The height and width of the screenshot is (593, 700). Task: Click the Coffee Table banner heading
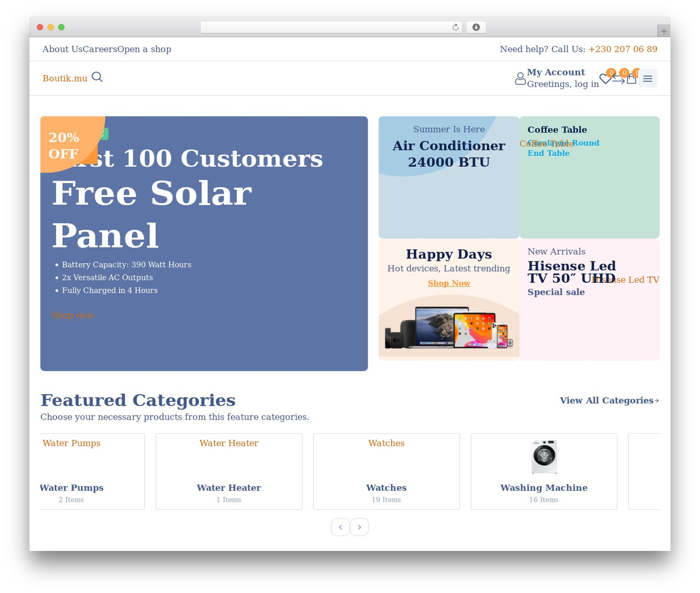point(557,130)
